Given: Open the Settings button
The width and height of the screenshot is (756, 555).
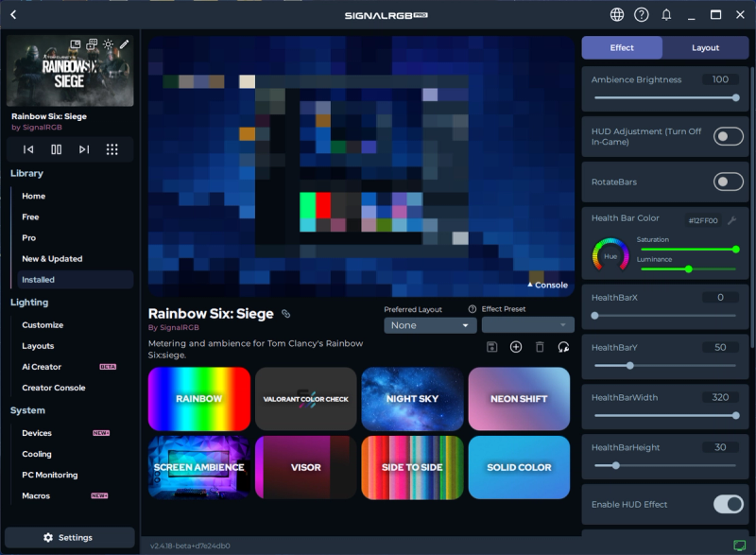Looking at the screenshot, I should pos(69,537).
